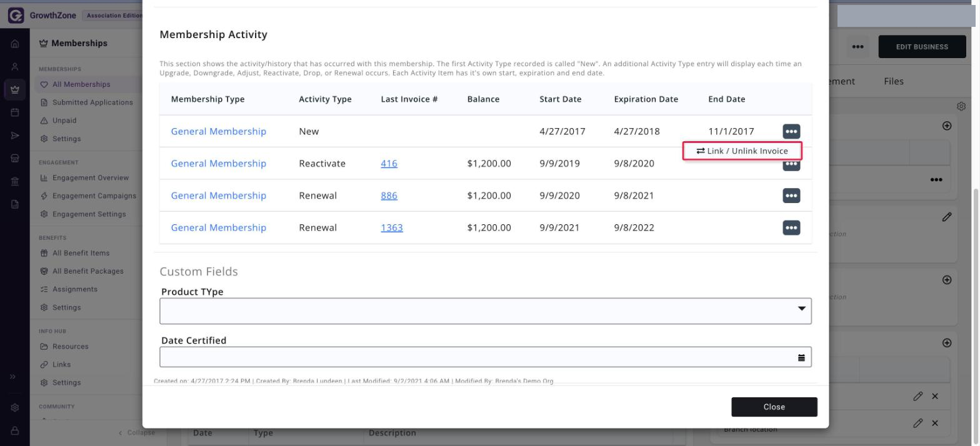Open Assignments under Benefits
This screenshot has height=446, width=980.
(x=75, y=289)
